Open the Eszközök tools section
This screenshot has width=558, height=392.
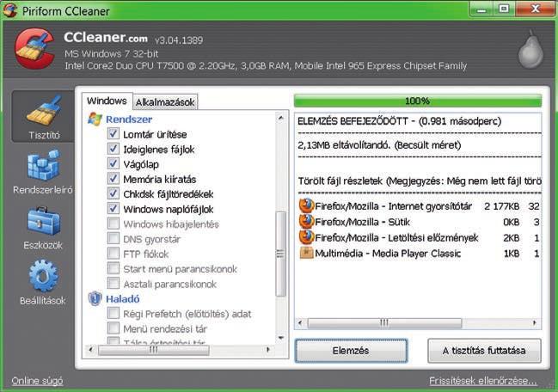coord(43,228)
